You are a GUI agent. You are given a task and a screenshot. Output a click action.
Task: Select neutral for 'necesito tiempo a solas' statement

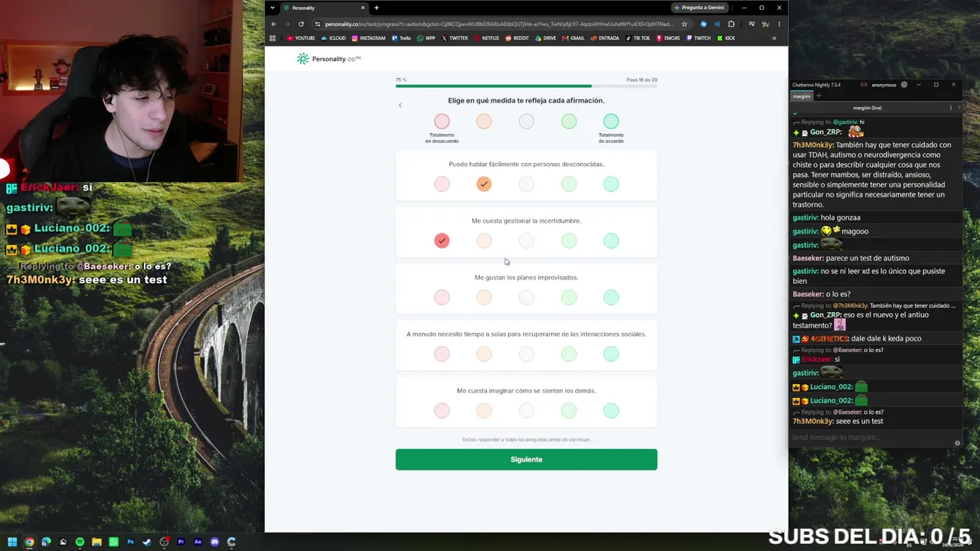coord(526,354)
